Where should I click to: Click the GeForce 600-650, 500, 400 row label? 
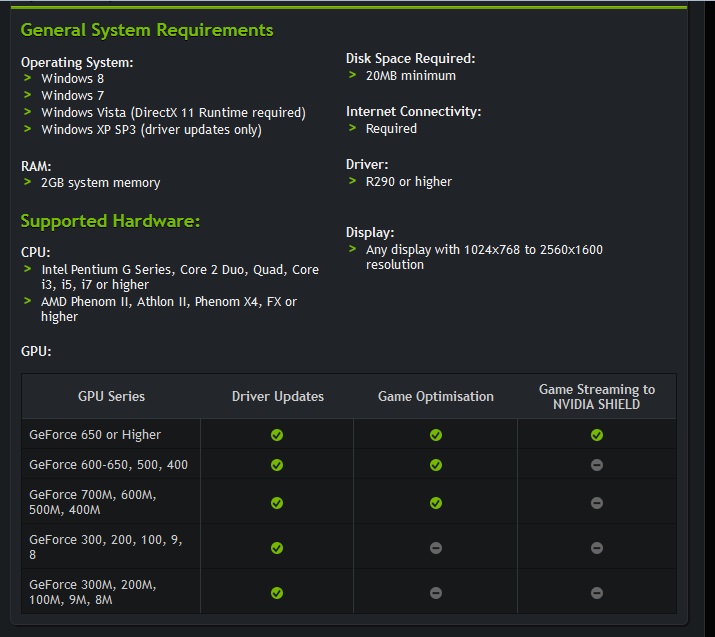click(x=109, y=465)
